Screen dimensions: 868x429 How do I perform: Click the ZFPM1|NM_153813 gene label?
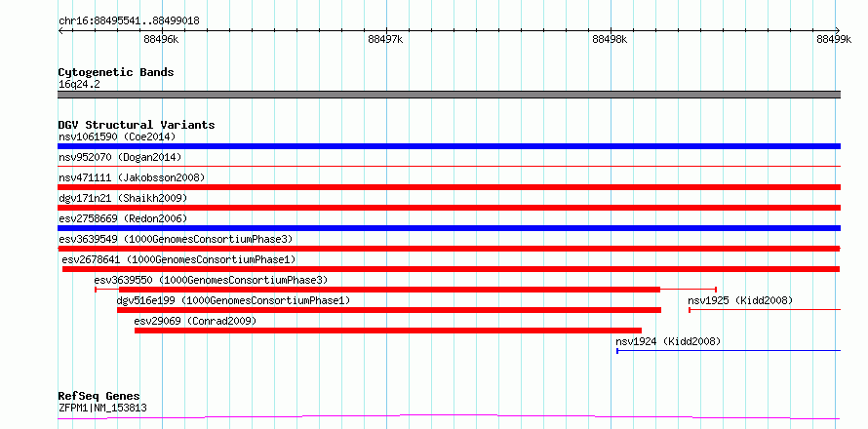click(x=102, y=409)
